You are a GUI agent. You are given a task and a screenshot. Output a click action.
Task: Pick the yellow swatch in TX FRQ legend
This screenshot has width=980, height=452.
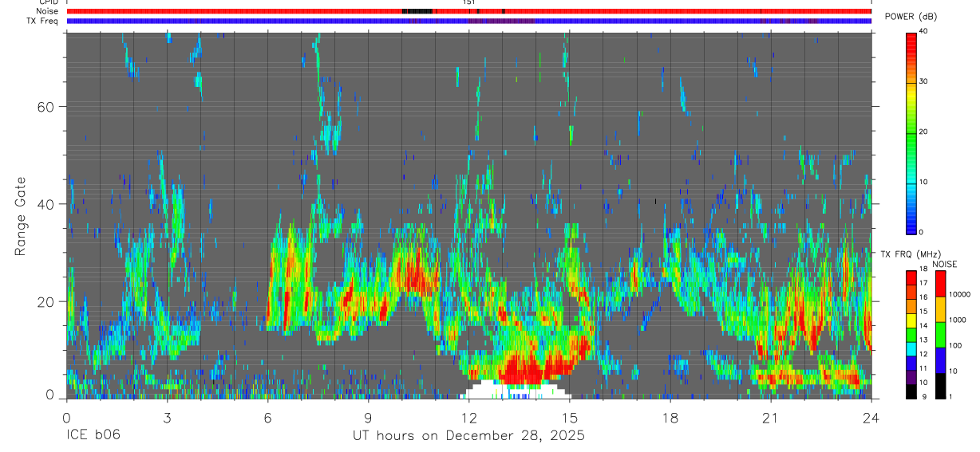[911, 319]
